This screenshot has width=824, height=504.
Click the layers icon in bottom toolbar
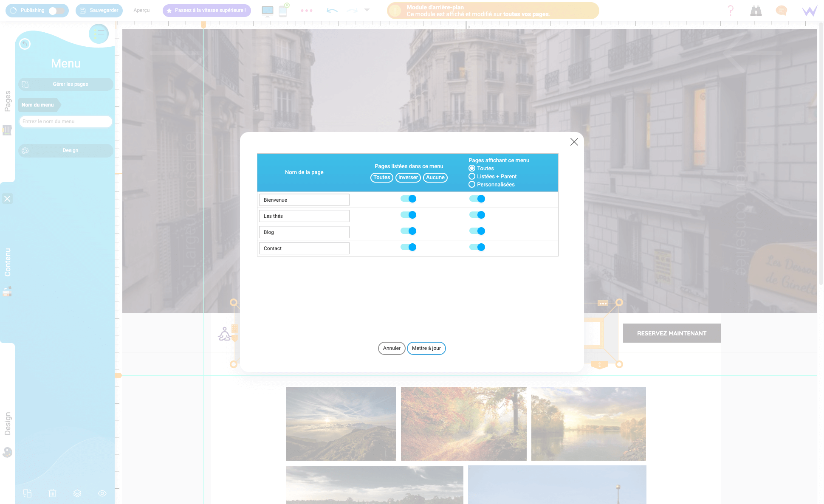click(x=77, y=493)
